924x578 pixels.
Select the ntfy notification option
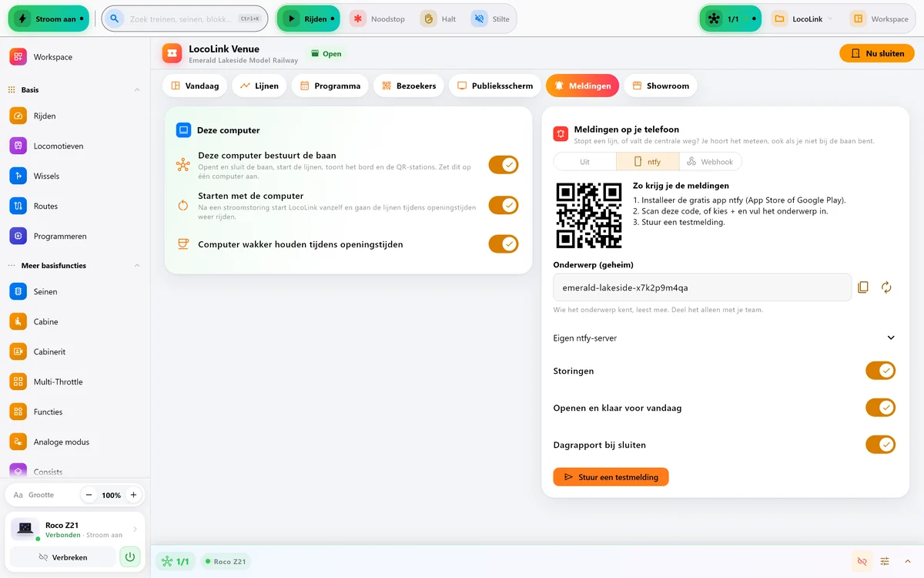[x=648, y=161]
